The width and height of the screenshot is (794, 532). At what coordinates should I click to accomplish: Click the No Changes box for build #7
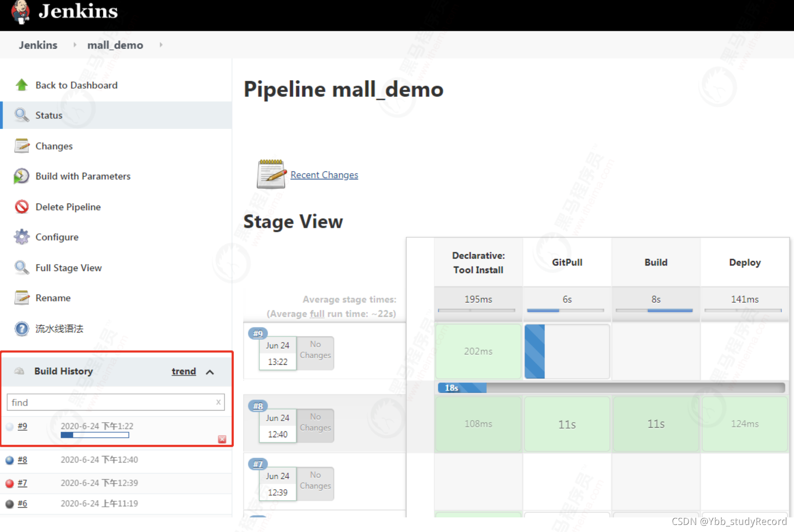point(315,484)
